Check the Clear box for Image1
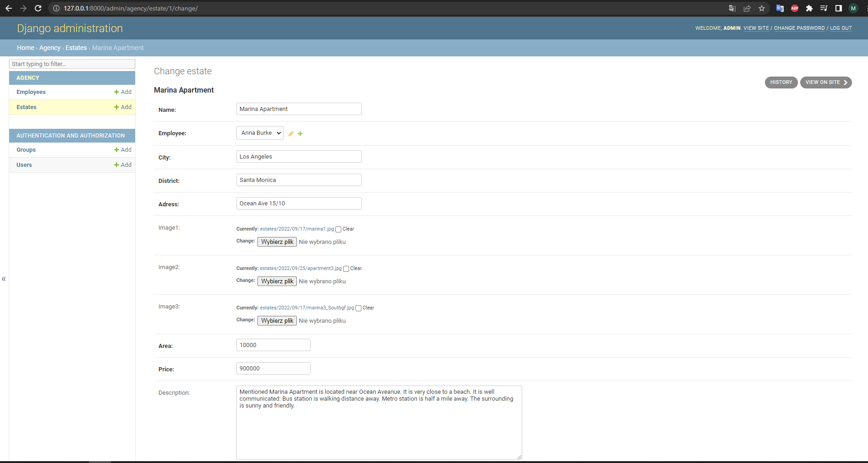This screenshot has height=463, width=868. coord(338,229)
